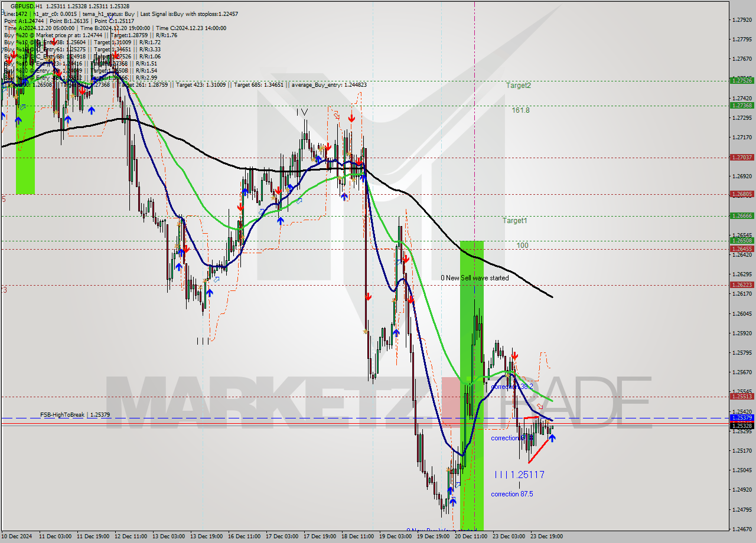Click the 1.25170 price axis label

[x=742, y=450]
